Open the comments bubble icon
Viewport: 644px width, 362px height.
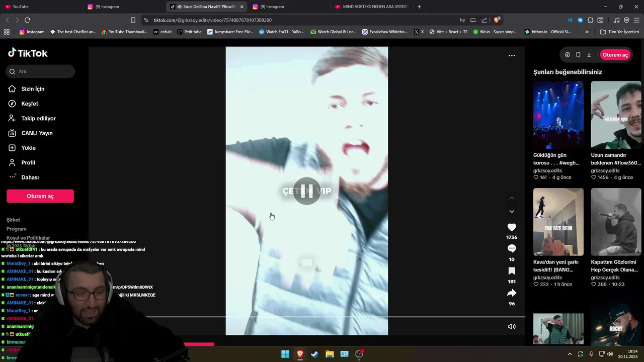(512, 248)
